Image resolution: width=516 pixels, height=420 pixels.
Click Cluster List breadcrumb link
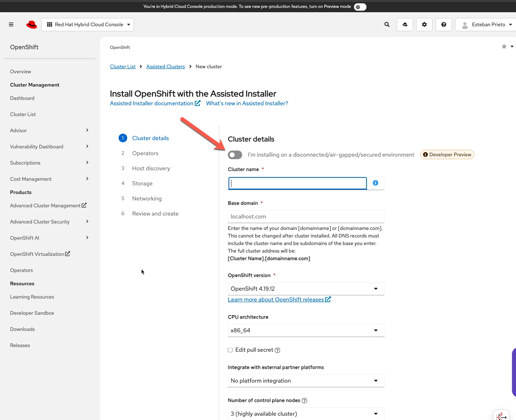123,66
